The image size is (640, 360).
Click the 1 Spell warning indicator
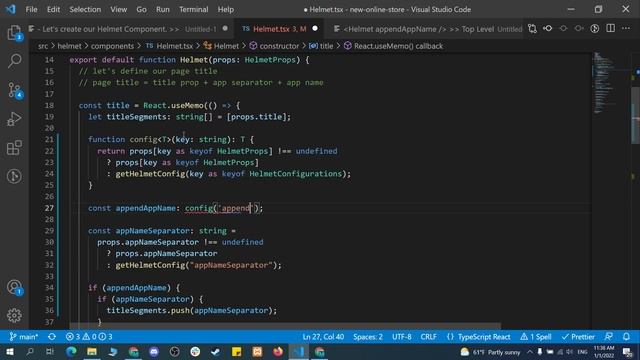coord(536,337)
